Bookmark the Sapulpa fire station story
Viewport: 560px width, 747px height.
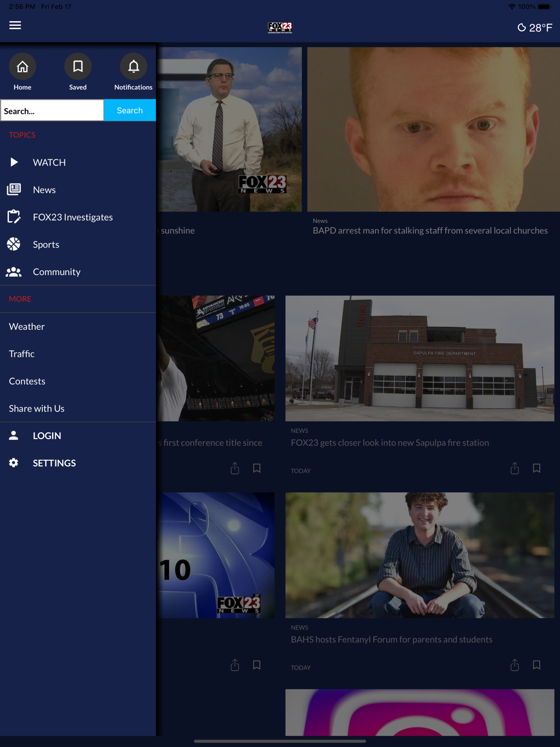(536, 468)
